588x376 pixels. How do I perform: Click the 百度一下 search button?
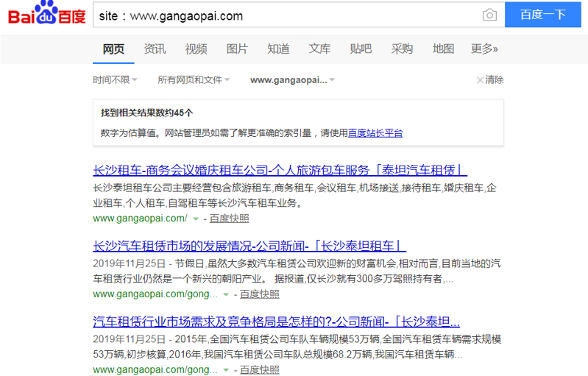pos(542,15)
